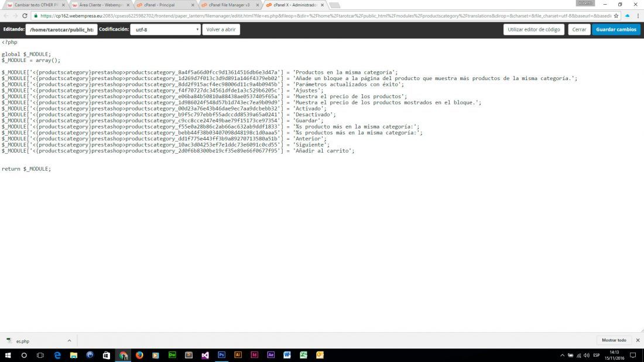Screen dimensions: 644x362
Task: Open a new browser tab
Action: [335, 5]
